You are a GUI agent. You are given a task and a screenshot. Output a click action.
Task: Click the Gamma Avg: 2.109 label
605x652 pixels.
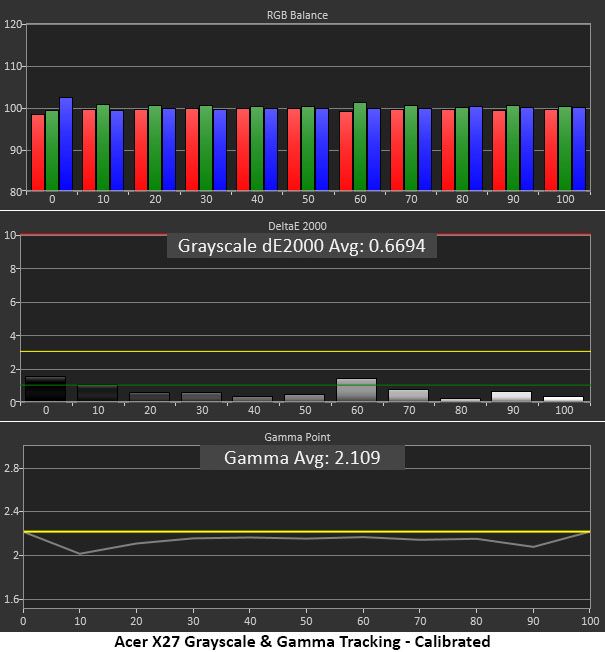click(x=302, y=457)
